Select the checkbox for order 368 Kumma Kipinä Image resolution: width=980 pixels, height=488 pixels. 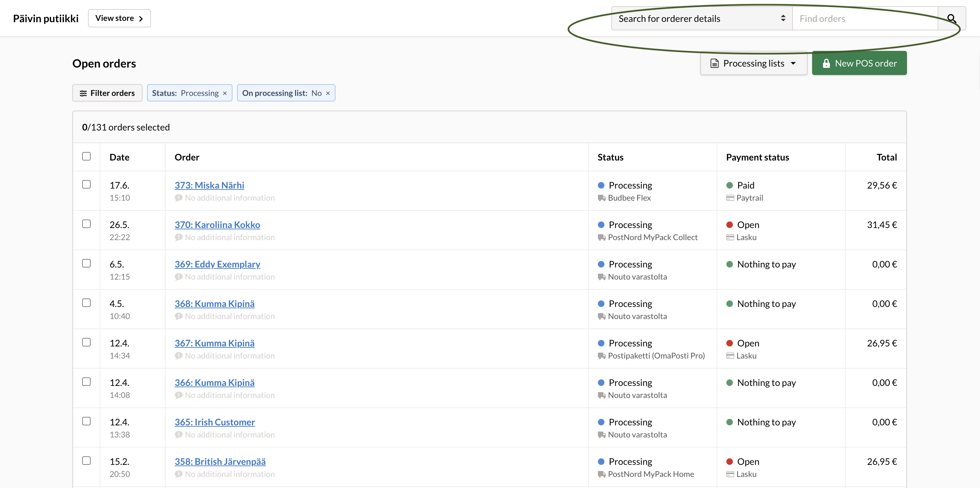coord(86,303)
